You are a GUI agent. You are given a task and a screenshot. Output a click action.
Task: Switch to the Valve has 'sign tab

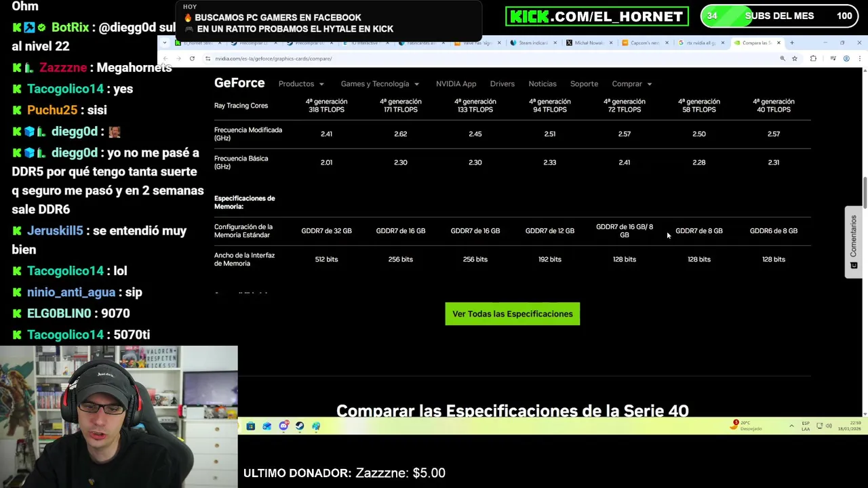pyautogui.click(x=477, y=43)
